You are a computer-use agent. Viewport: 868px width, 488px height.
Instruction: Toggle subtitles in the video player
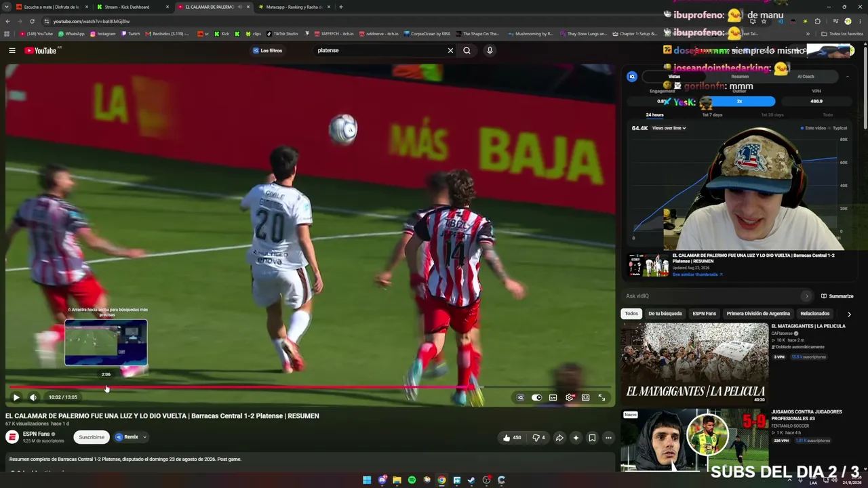pos(553,398)
